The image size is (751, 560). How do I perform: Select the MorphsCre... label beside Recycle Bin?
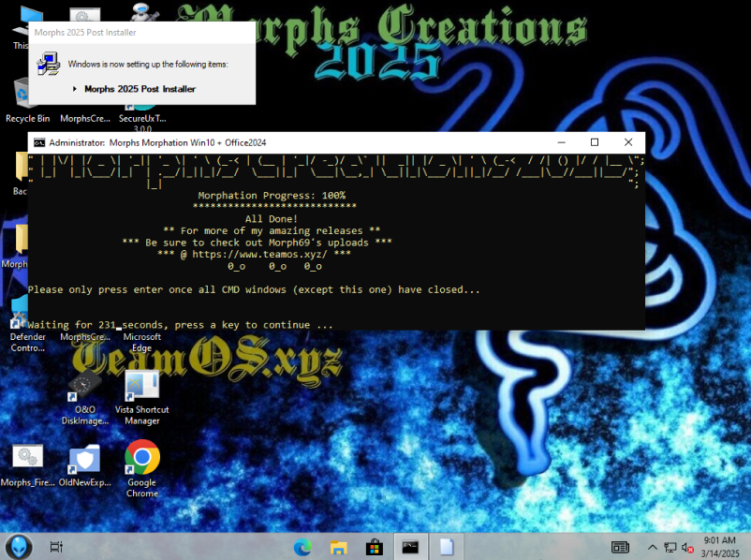(x=85, y=118)
